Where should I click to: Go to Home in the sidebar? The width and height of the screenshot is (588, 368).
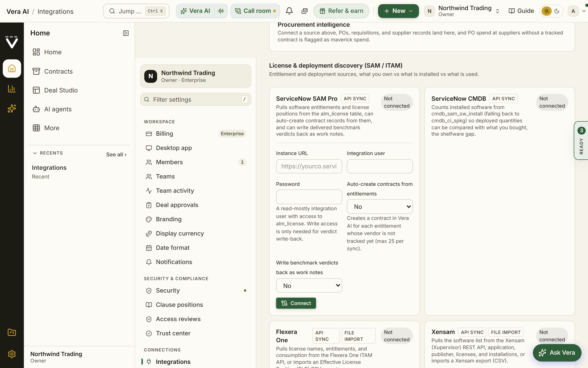point(79,52)
